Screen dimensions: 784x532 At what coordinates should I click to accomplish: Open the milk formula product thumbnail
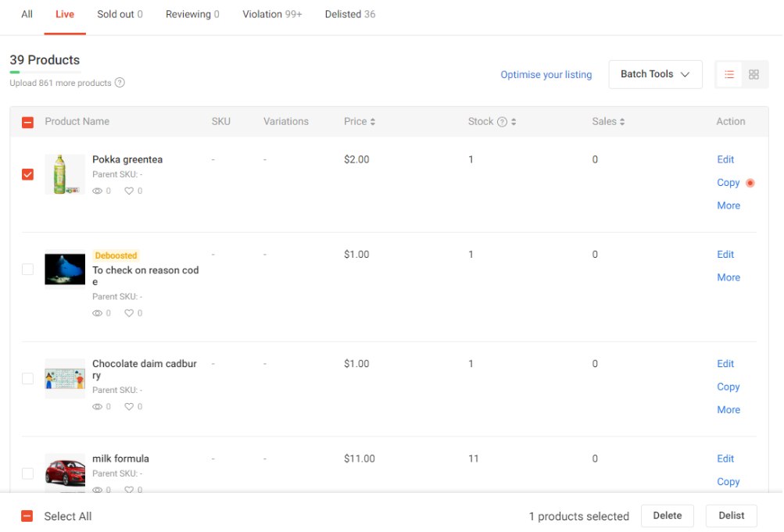coord(65,473)
